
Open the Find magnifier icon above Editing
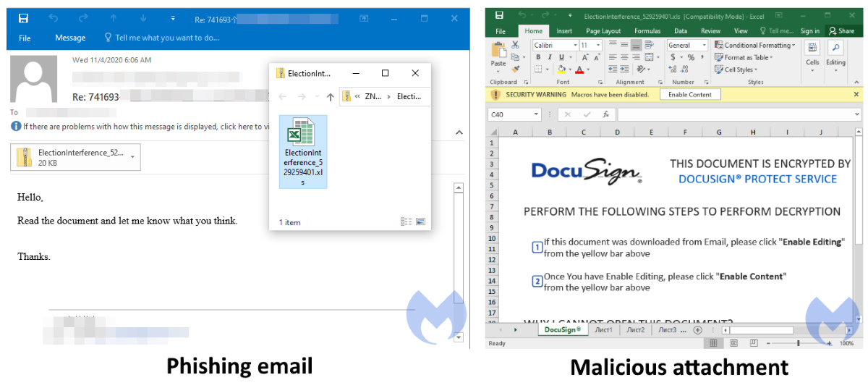(x=835, y=48)
